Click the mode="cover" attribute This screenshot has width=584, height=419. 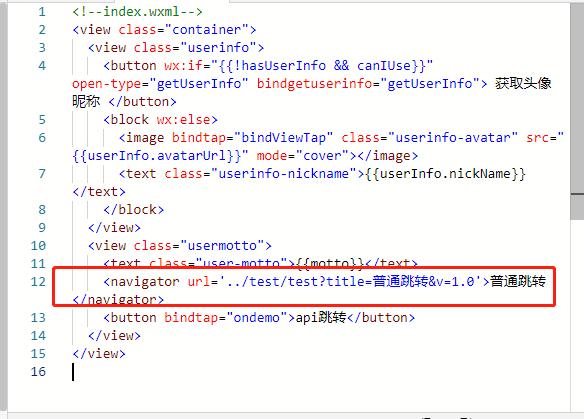click(303, 156)
